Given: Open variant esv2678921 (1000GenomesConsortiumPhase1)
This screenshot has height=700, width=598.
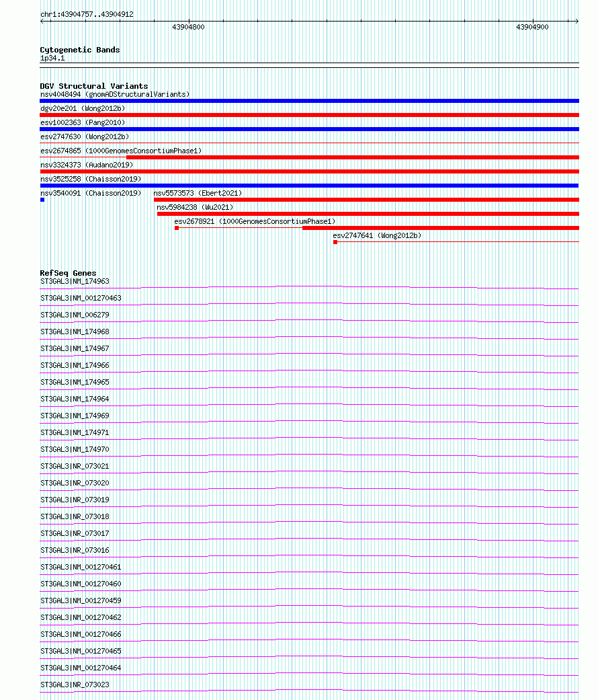Looking at the screenshot, I should (x=255, y=221).
